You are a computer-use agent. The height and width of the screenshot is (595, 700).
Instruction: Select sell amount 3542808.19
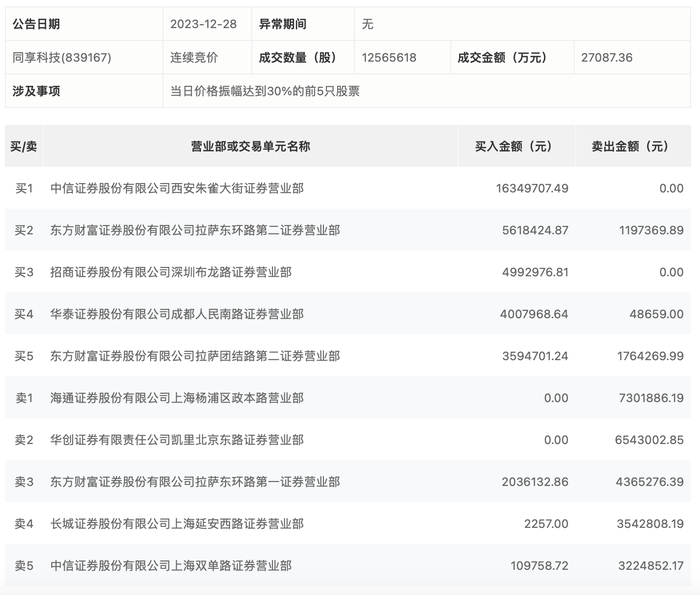pos(650,524)
